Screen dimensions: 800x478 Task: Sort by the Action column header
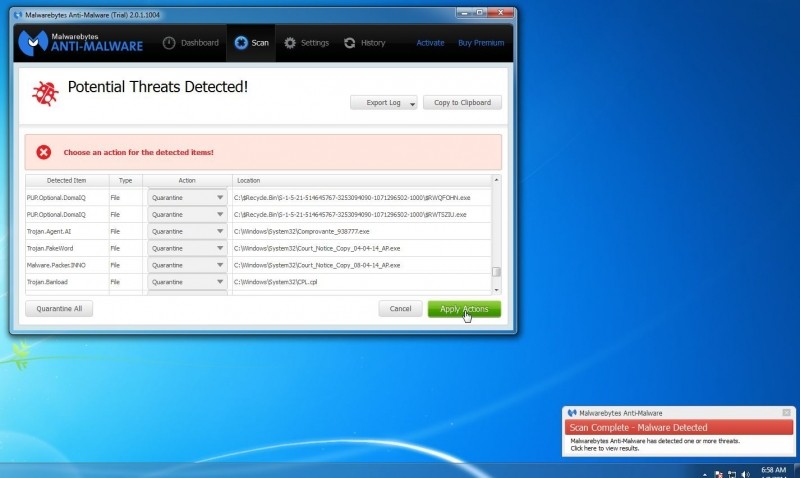pos(187,181)
